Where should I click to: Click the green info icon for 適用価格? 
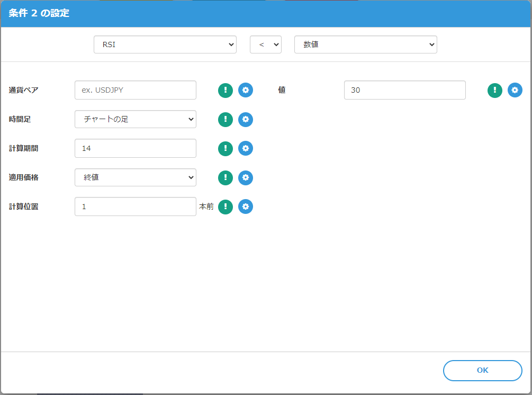[226, 178]
